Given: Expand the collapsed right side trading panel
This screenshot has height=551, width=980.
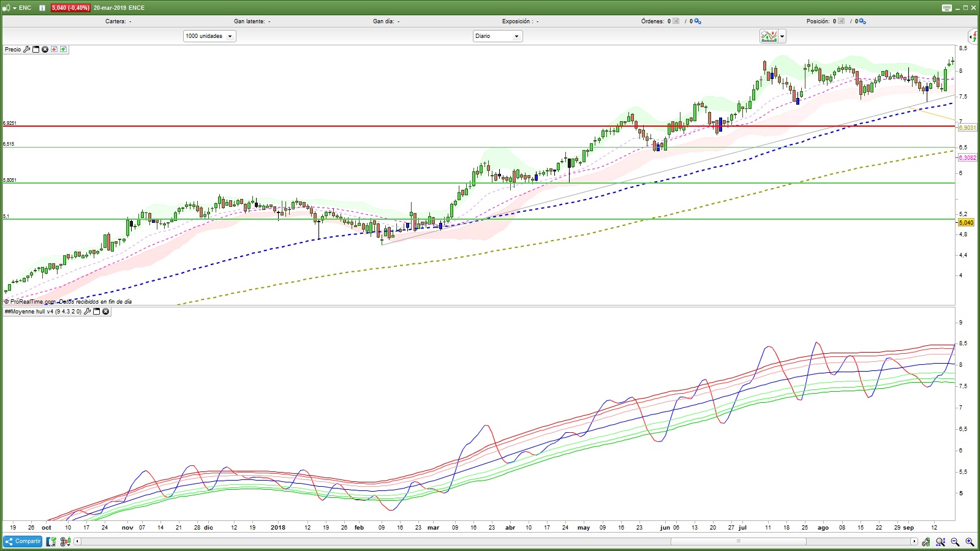Looking at the screenshot, I should pyautogui.click(x=973, y=37).
